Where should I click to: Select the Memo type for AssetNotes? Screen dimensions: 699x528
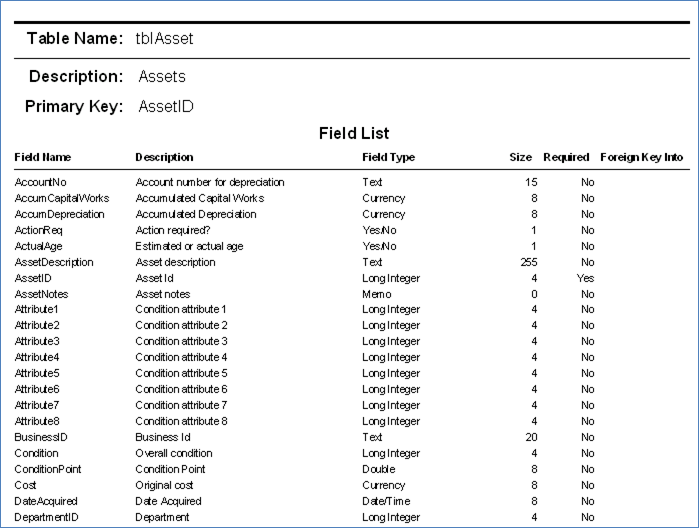click(x=377, y=294)
